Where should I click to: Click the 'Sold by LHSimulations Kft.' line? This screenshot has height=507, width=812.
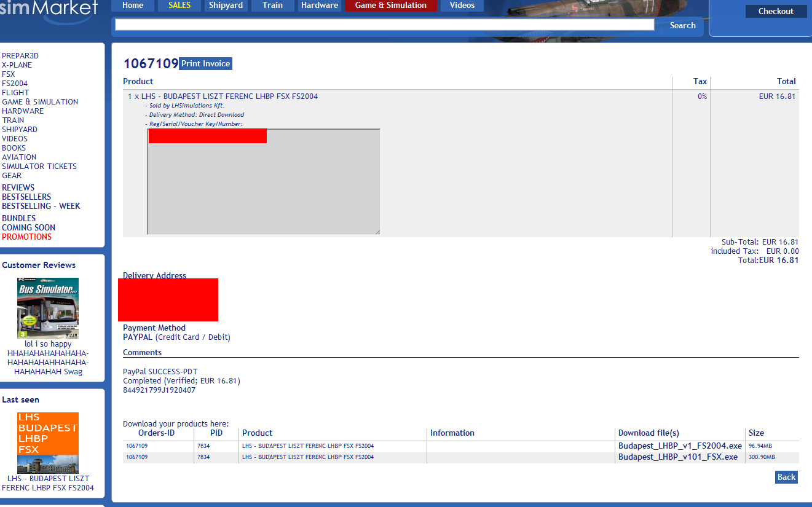[x=185, y=106]
